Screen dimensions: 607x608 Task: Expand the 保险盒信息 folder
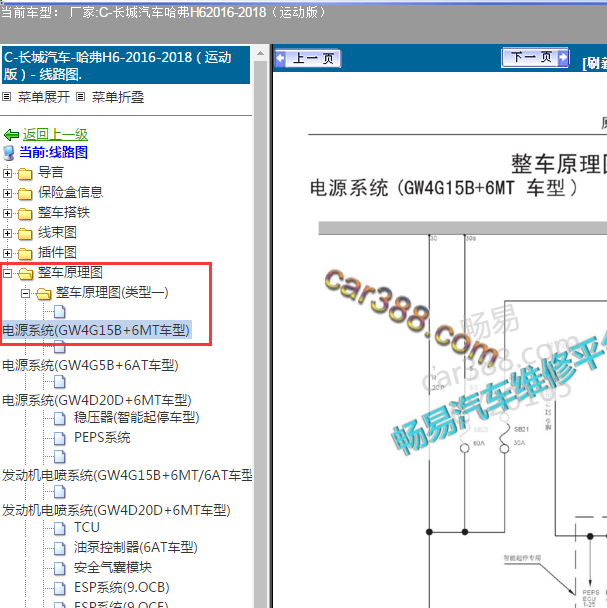pyautogui.click(x=7, y=193)
